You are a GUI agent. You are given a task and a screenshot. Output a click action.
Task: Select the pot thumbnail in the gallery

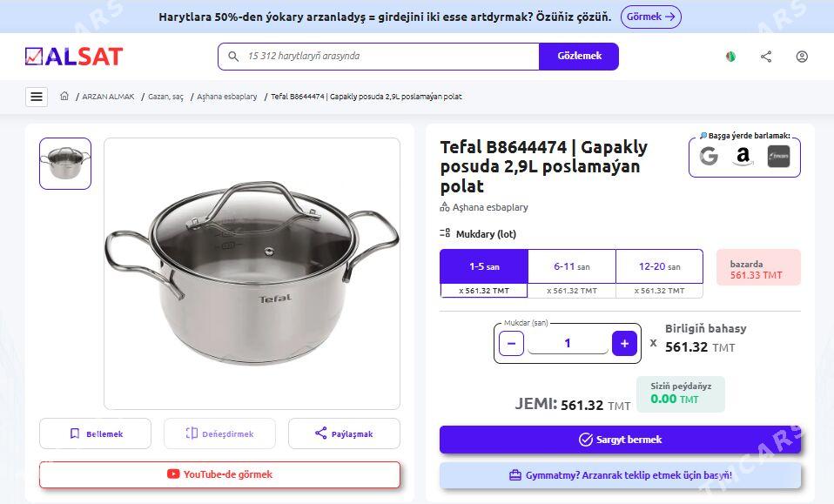pyautogui.click(x=64, y=164)
